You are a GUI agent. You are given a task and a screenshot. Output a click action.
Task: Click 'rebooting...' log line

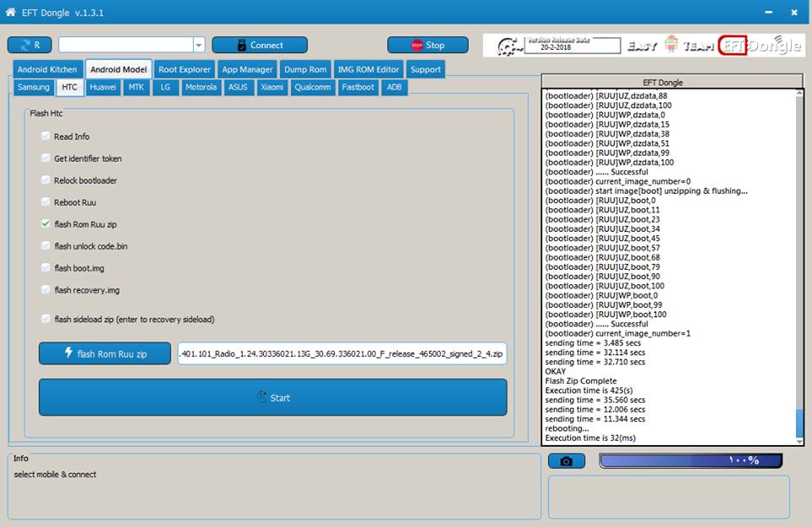click(x=567, y=428)
